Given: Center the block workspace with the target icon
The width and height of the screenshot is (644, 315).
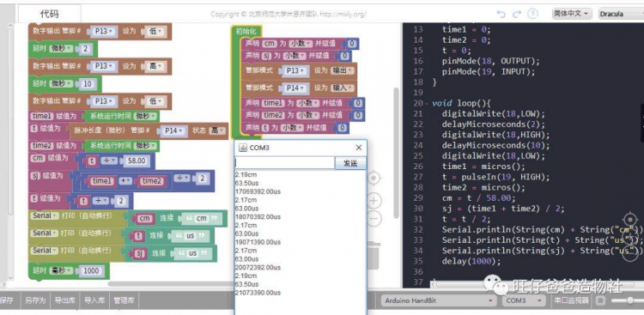Looking at the screenshot, I should point(374,179).
